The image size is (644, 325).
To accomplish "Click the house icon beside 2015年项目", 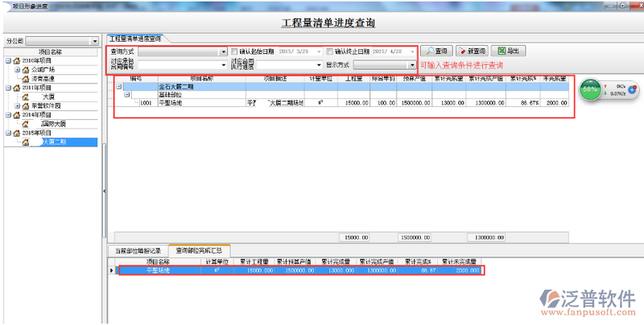I will [16, 133].
